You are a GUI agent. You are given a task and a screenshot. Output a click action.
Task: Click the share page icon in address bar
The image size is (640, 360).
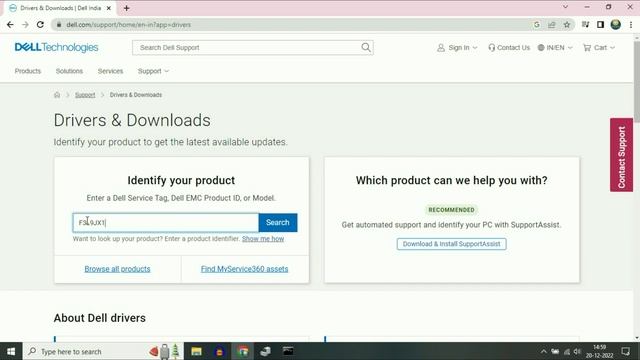click(552, 24)
